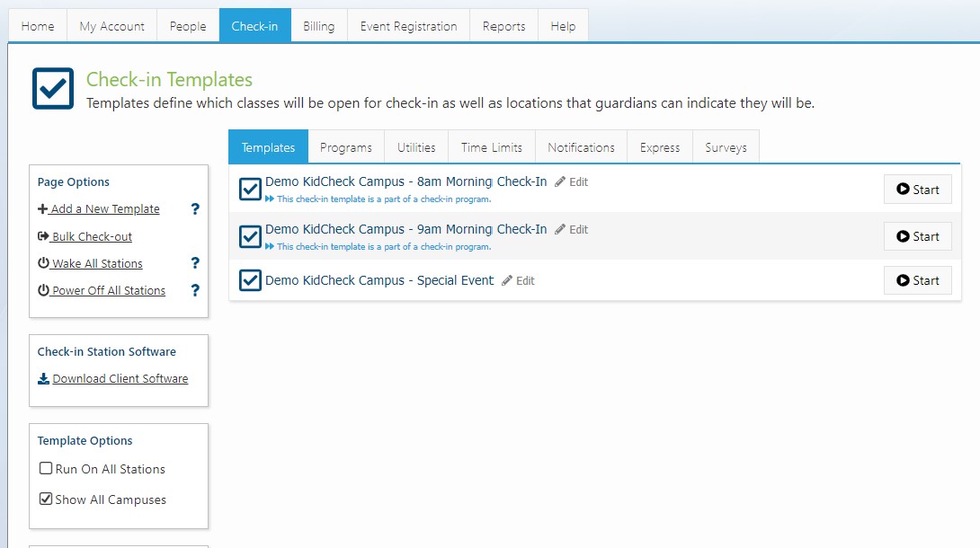Uncheck Show All Campuses option
This screenshot has height=548, width=980.
point(46,499)
